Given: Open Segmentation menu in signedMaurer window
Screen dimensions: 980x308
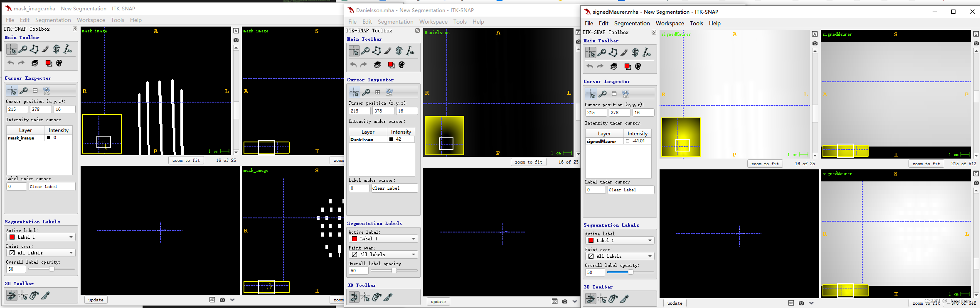Looking at the screenshot, I should [632, 23].
